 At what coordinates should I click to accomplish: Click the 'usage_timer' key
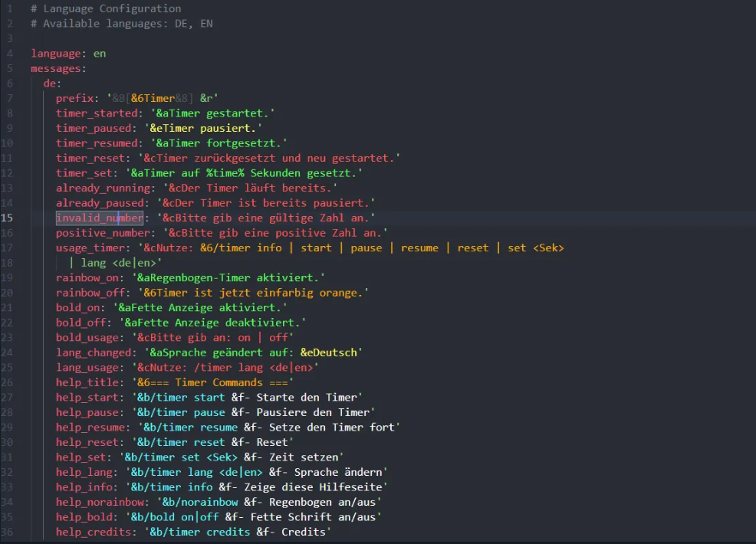[90, 247]
